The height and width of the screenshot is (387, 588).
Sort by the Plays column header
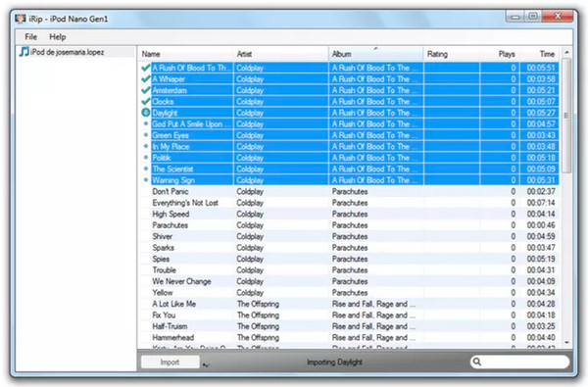click(507, 54)
